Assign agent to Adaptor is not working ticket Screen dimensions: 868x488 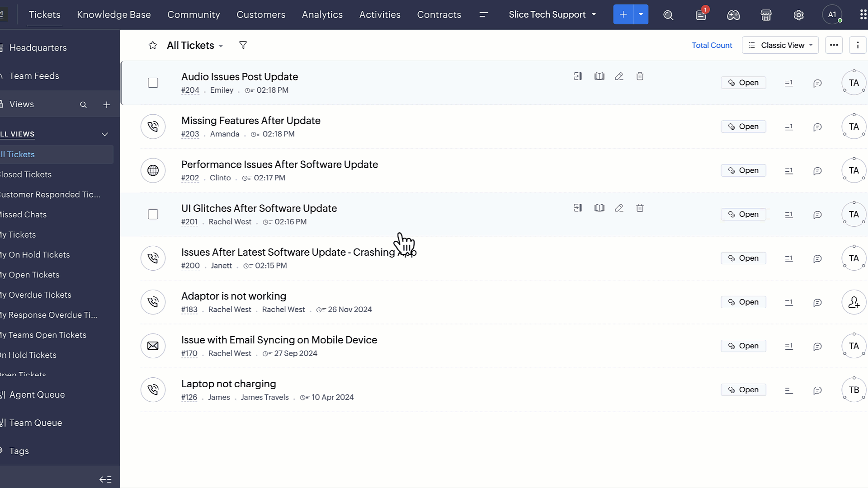tap(854, 302)
